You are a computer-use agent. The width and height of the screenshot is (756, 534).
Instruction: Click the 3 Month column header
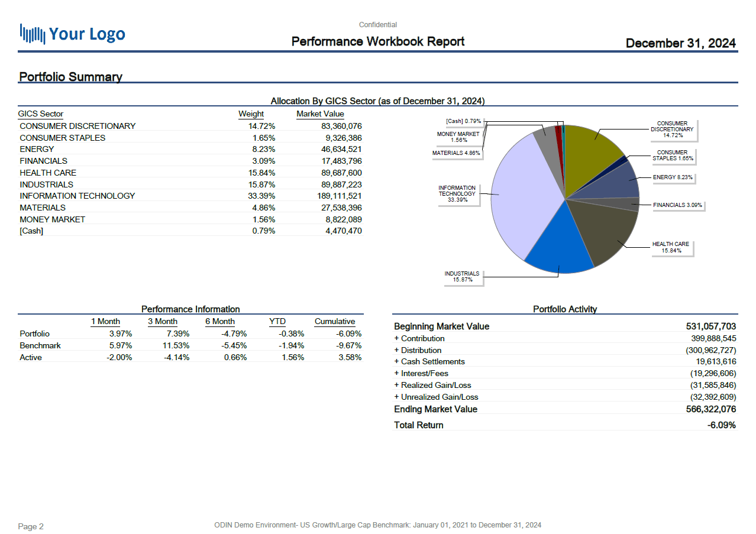pyautogui.click(x=163, y=322)
